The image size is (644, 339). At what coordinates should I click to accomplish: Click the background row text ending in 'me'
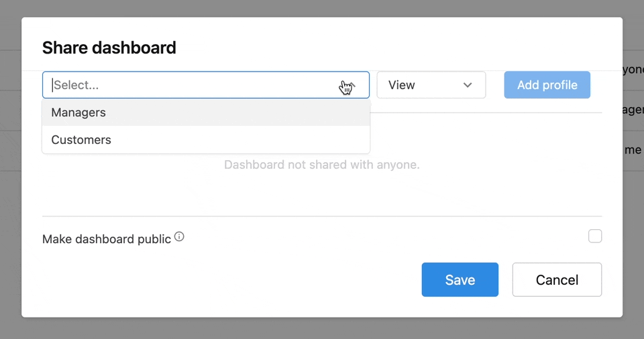pyautogui.click(x=633, y=150)
